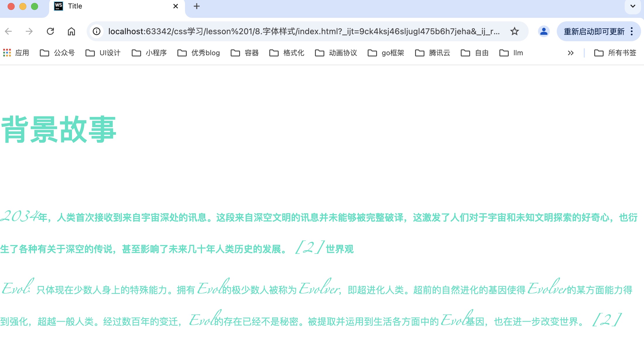644x362 pixels.
Task: Show hidden bookmarks with double chevron
Action: [x=571, y=53]
